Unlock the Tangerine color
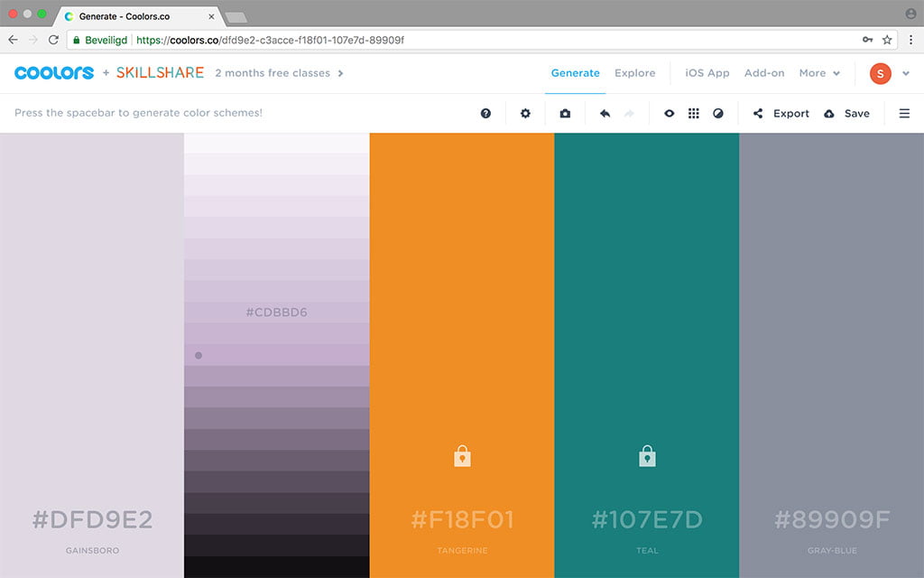Image resolution: width=924 pixels, height=578 pixels. click(462, 456)
